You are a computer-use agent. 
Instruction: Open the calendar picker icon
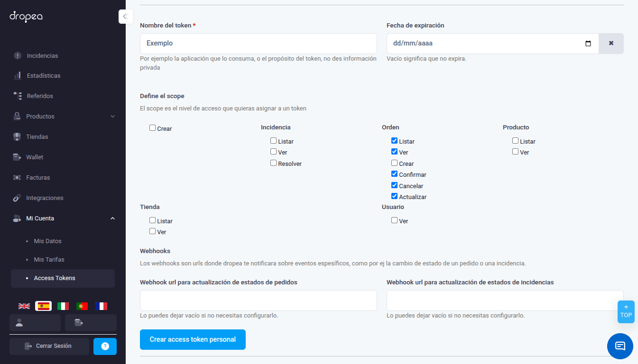tap(588, 44)
